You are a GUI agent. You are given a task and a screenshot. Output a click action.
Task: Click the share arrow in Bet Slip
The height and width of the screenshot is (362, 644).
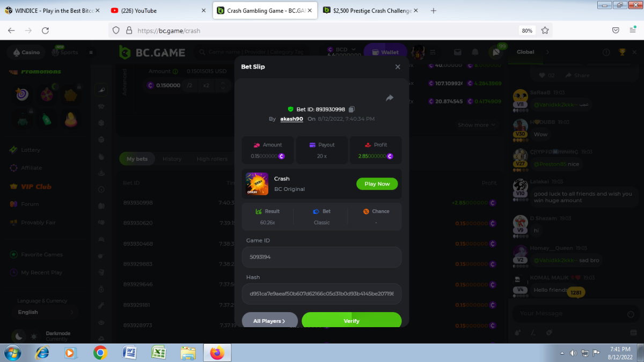point(390,98)
